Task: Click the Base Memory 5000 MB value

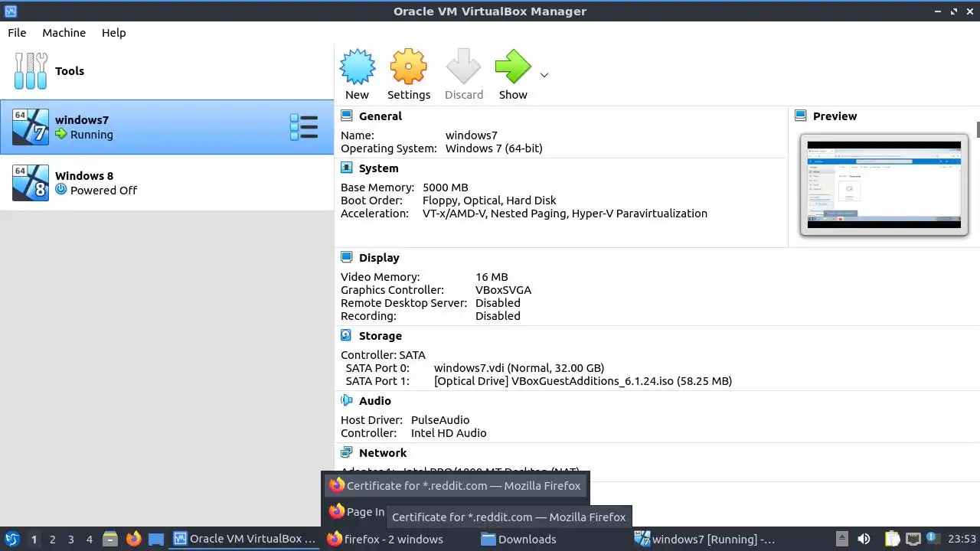Action: pyautogui.click(x=445, y=187)
